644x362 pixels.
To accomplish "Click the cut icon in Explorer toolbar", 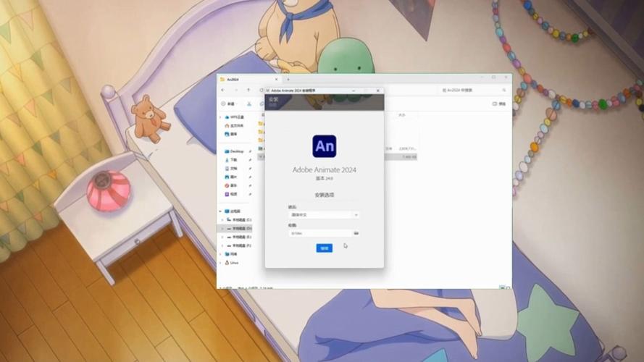I will [x=249, y=104].
